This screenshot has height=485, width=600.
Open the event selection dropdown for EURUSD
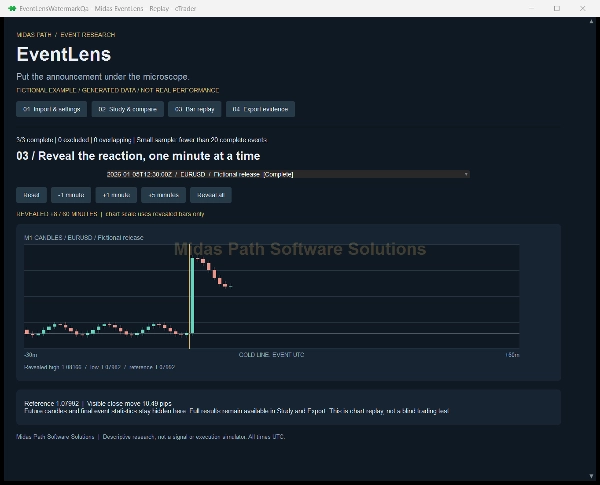(288, 174)
